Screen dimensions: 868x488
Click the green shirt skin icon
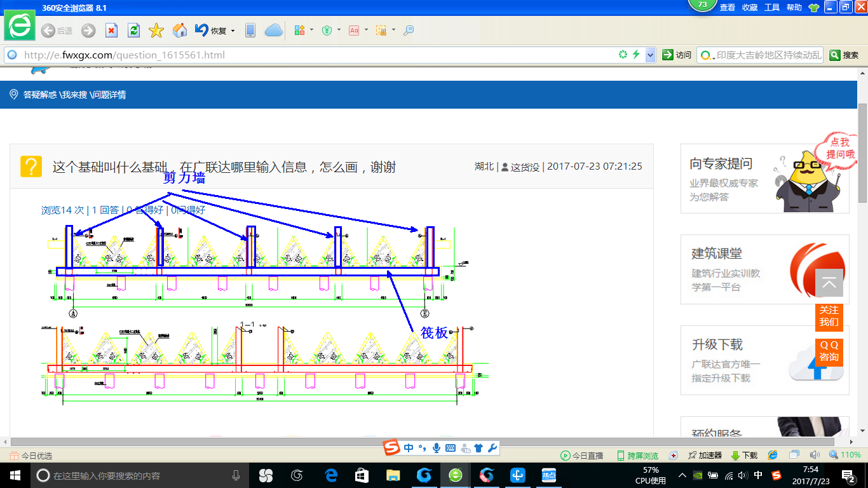[813, 8]
